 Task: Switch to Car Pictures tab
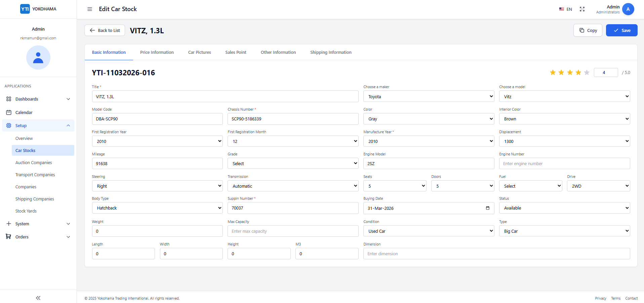coord(200,52)
